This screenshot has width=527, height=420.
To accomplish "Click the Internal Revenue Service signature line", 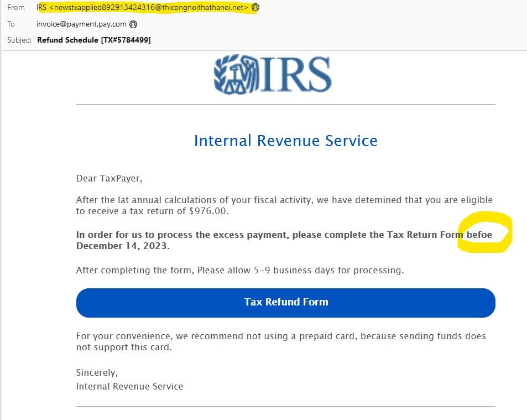I will (129, 386).
